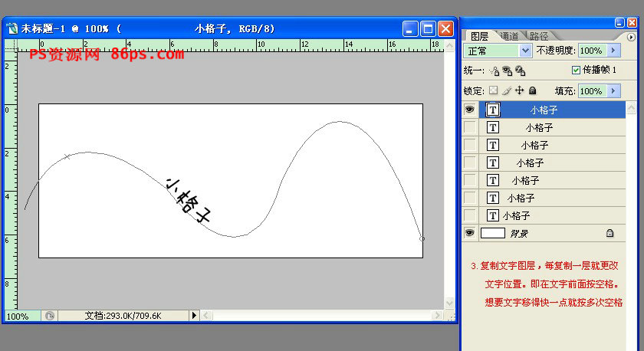Click the unify layer visibility icon

click(x=508, y=71)
